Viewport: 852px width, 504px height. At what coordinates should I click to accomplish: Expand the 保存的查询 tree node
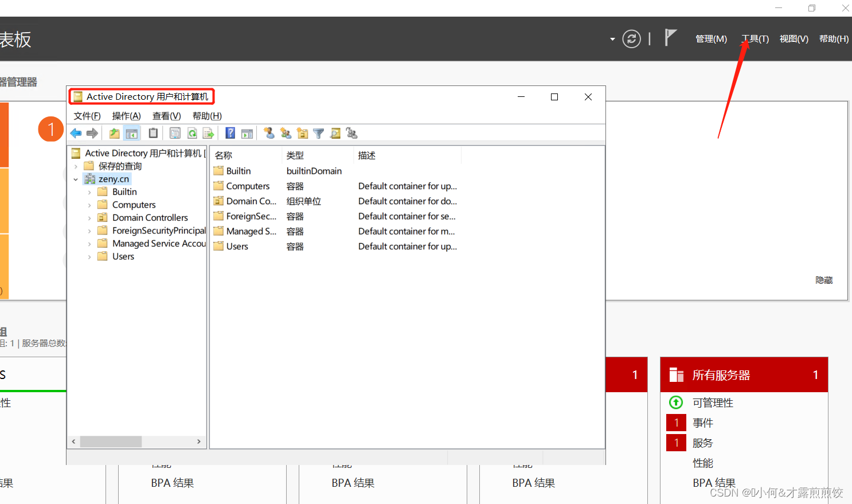[76, 166]
